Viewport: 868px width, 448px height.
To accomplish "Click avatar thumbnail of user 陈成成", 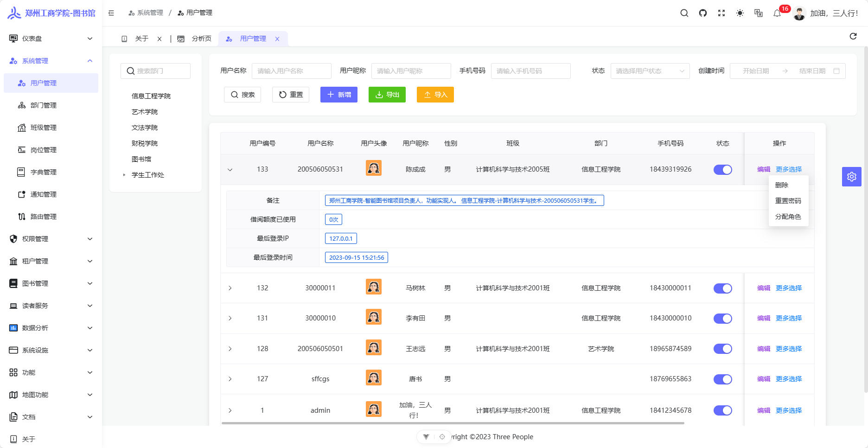I will pos(374,168).
